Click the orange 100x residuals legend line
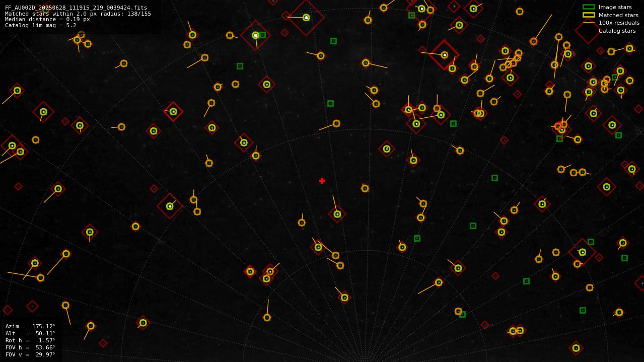The height and width of the screenshot is (362, 644). click(x=589, y=23)
